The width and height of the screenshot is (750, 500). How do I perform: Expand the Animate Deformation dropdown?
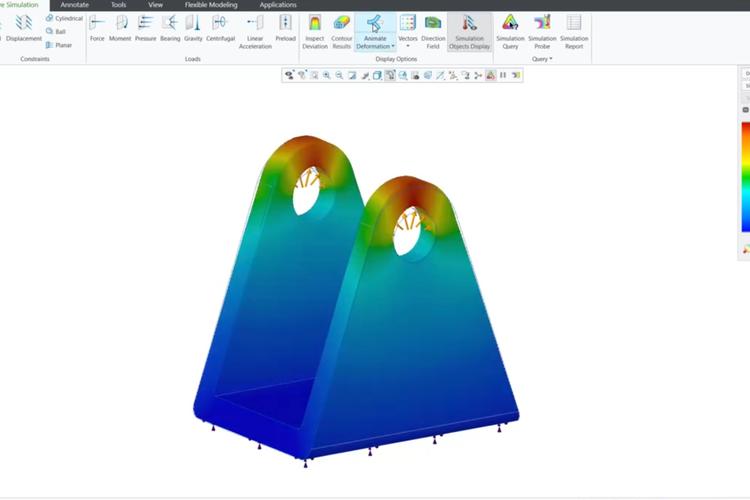pos(393,47)
